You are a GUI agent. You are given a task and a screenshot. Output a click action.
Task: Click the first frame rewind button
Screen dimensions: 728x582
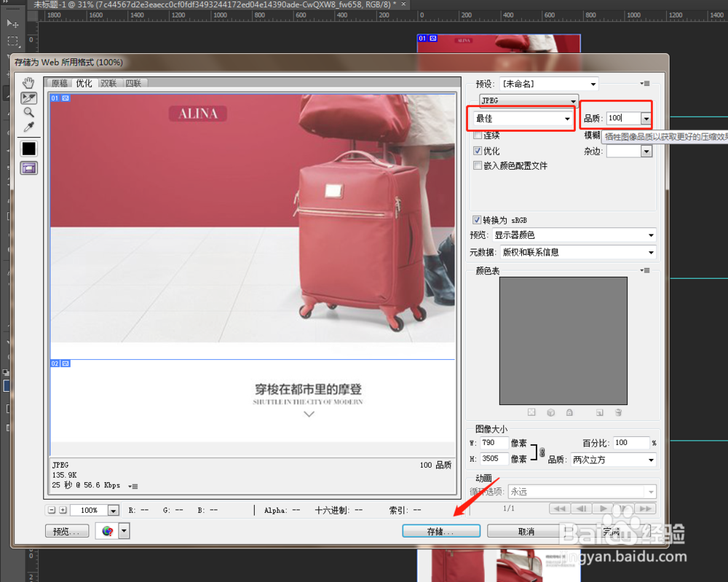coord(559,508)
